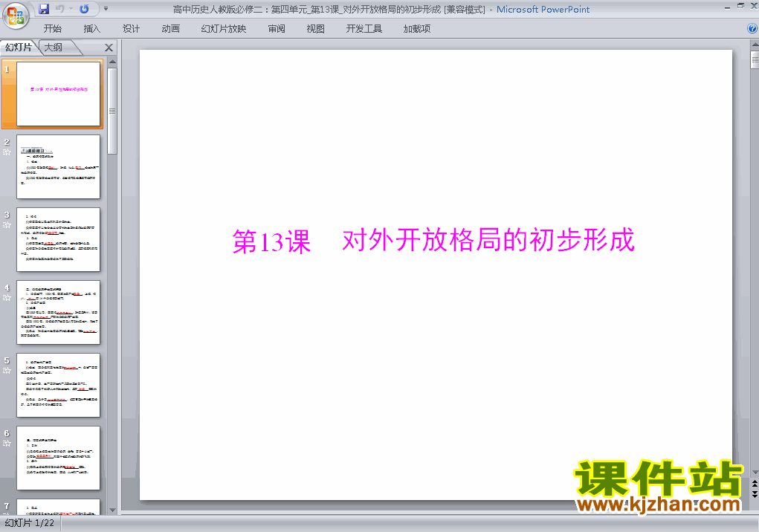Click the slide title 第13课 对外开放格局的初步形成

(433, 241)
